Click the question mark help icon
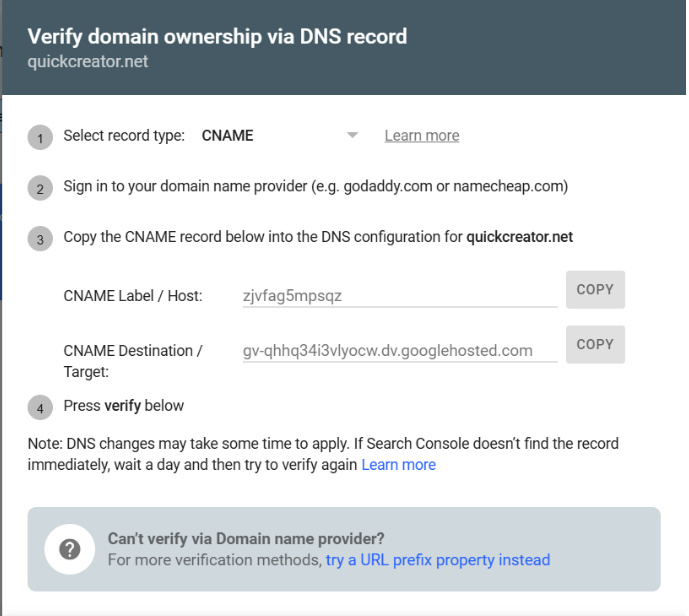Image resolution: width=689 pixels, height=616 pixels. [x=70, y=549]
